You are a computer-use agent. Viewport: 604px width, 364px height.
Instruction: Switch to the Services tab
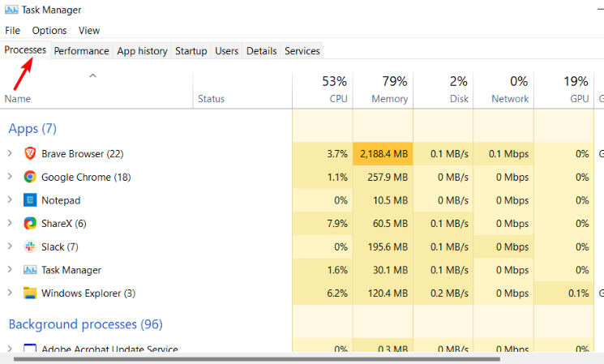click(x=302, y=51)
